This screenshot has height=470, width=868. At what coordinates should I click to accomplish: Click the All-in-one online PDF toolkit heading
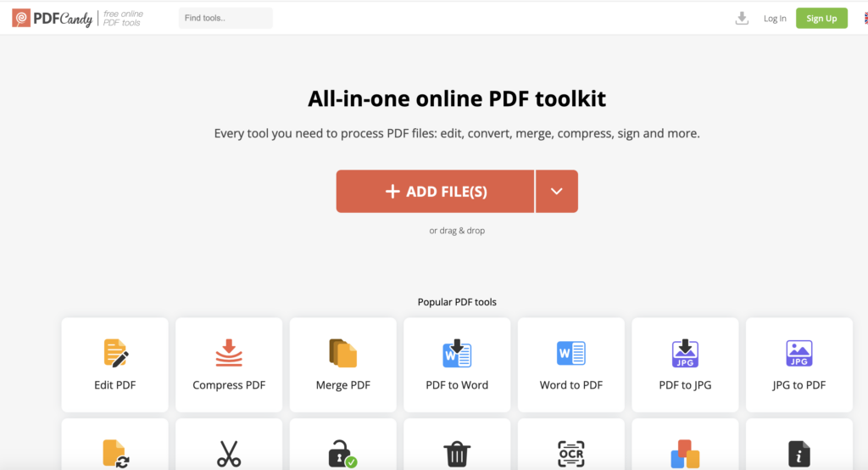point(457,98)
